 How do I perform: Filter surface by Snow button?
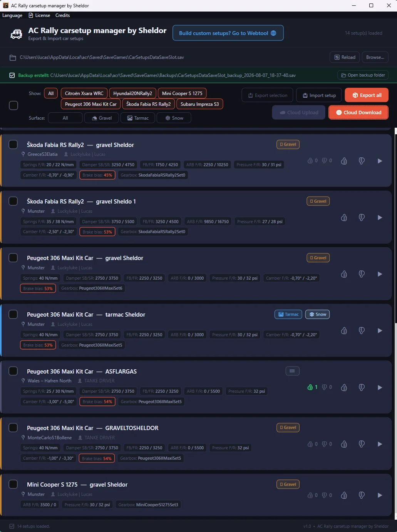click(174, 118)
